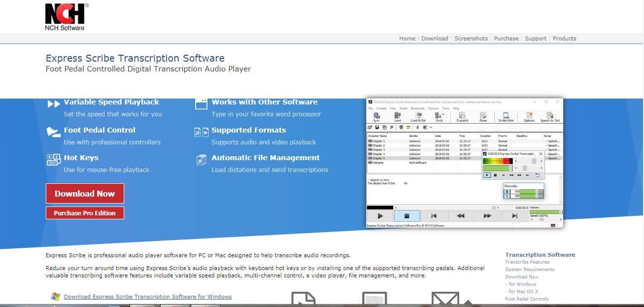Viewport: 644px width, 307px height.
Task: Open Download Express Scribe for Windows link
Action: 147,297
